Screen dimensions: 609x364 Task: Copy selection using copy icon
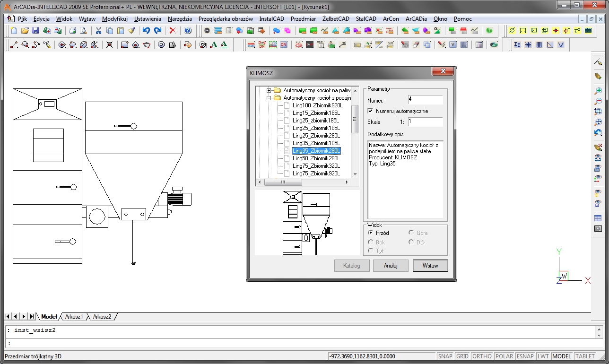coord(109,30)
